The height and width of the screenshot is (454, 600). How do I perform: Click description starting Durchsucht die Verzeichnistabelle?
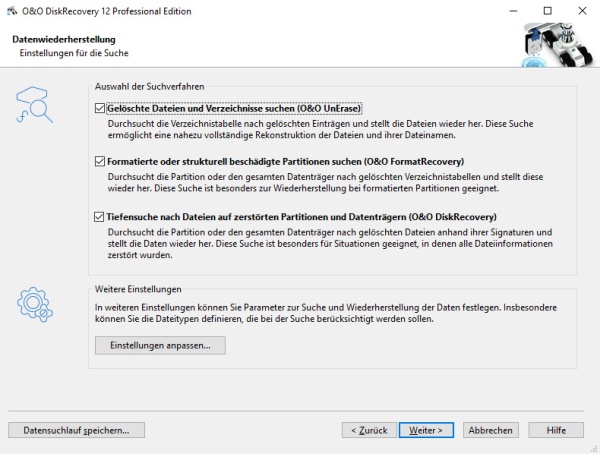[x=321, y=129]
